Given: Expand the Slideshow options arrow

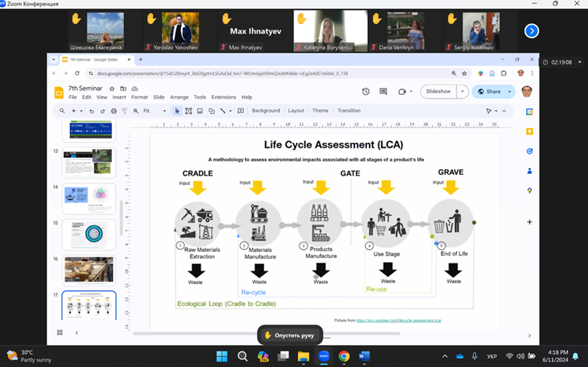Looking at the screenshot, I should (x=462, y=92).
